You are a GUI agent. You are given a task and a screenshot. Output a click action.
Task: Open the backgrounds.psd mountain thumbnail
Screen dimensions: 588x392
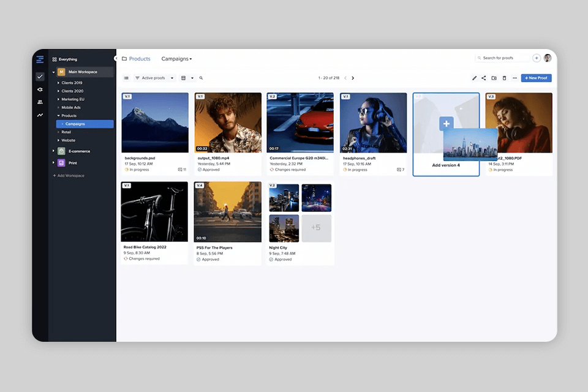pos(155,123)
